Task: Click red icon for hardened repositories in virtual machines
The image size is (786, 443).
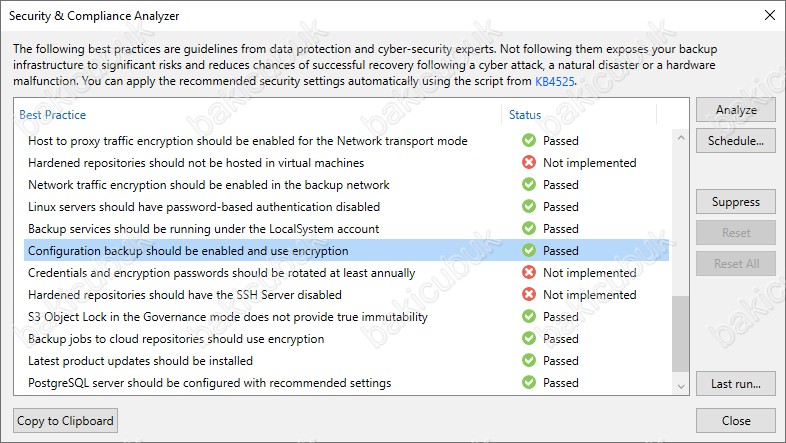Action: point(528,162)
